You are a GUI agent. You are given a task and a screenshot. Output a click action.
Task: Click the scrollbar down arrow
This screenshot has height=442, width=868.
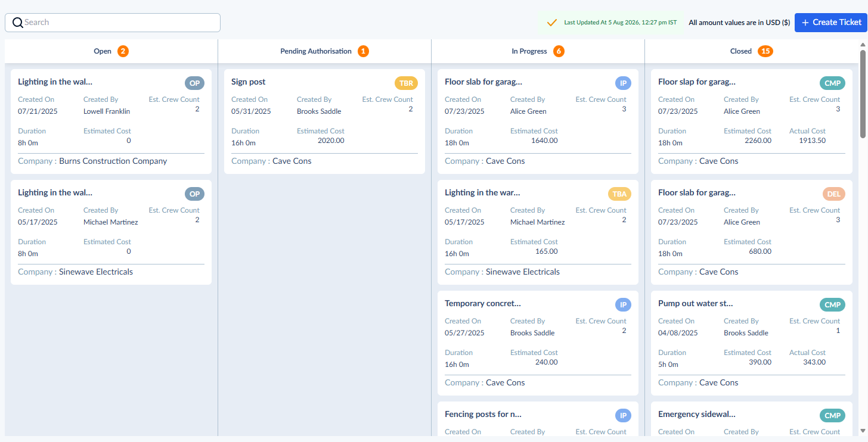[863, 431]
